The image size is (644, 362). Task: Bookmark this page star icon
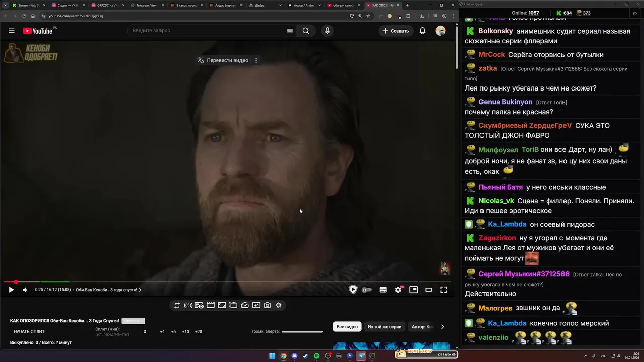(368, 16)
